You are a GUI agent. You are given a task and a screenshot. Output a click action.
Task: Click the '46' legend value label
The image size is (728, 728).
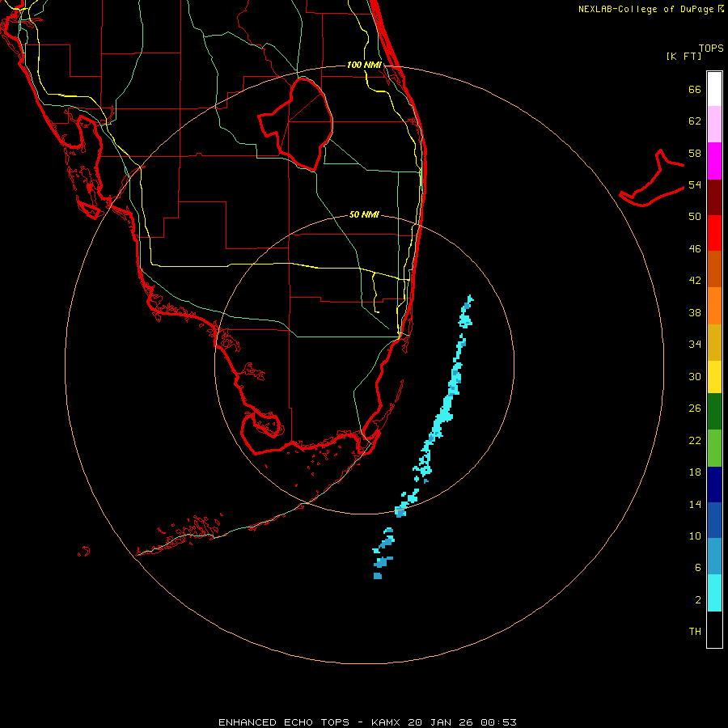[695, 249]
